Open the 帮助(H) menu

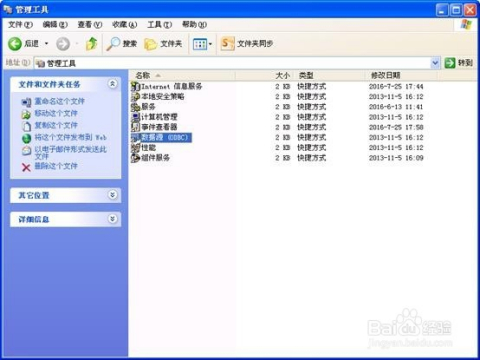194,24
